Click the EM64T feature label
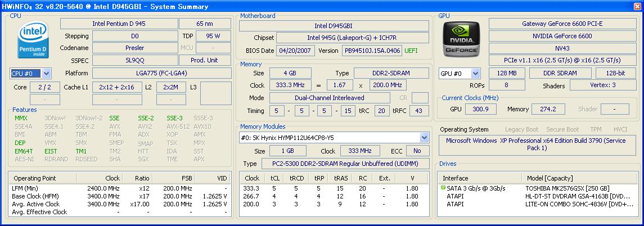 coord(23,151)
